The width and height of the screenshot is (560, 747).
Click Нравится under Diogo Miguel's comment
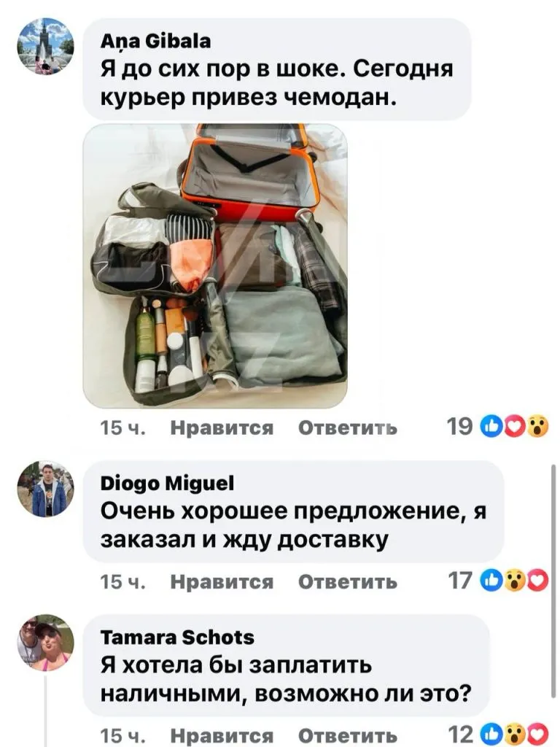click(x=222, y=581)
